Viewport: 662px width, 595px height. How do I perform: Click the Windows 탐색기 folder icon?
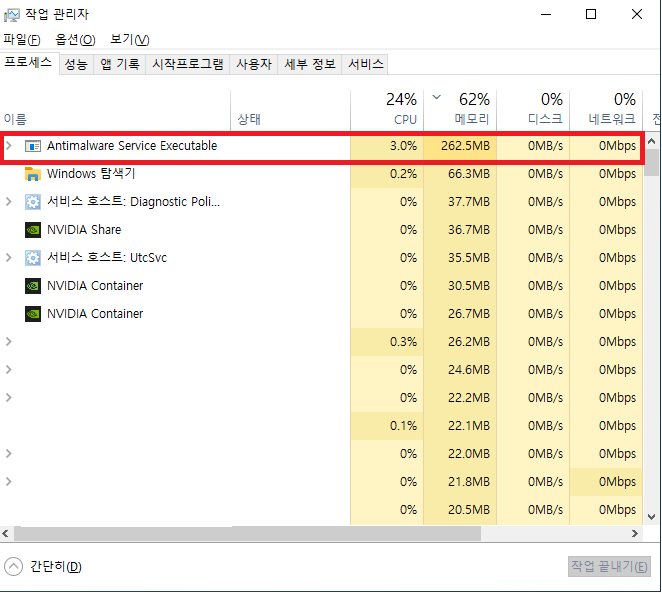pyautogui.click(x=33, y=174)
